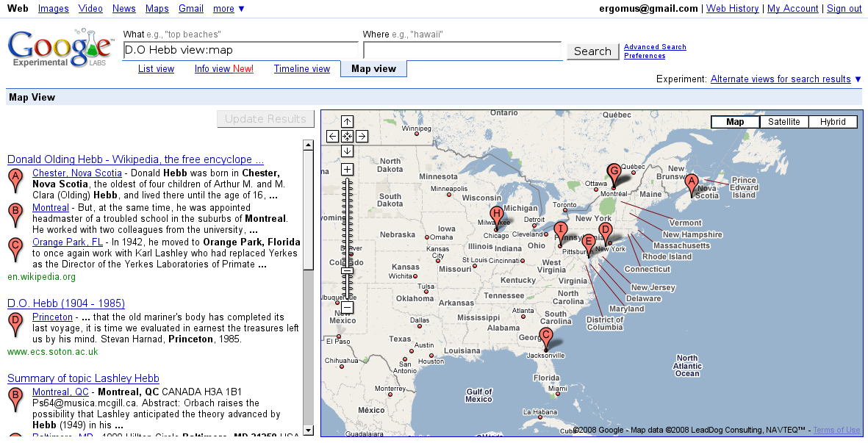Click the Montreal, QC location link
The height and width of the screenshot is (443, 868).
60,392
